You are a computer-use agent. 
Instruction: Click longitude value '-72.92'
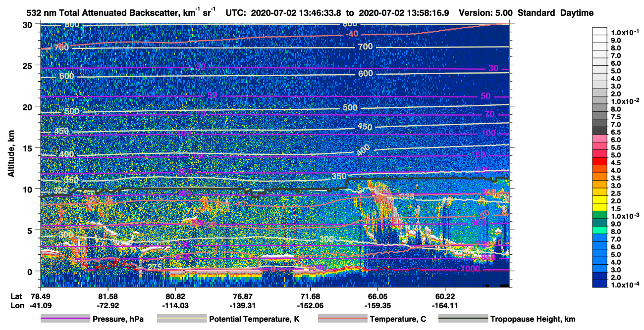click(x=108, y=305)
